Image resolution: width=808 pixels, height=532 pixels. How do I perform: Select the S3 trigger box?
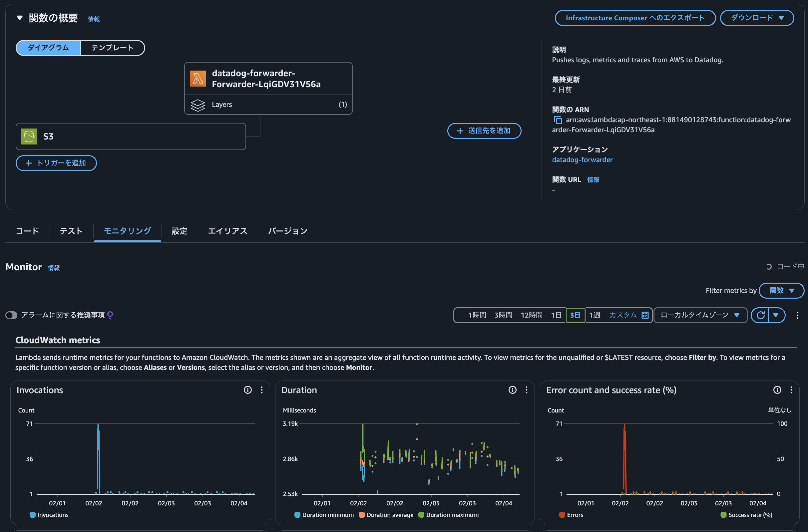(131, 137)
